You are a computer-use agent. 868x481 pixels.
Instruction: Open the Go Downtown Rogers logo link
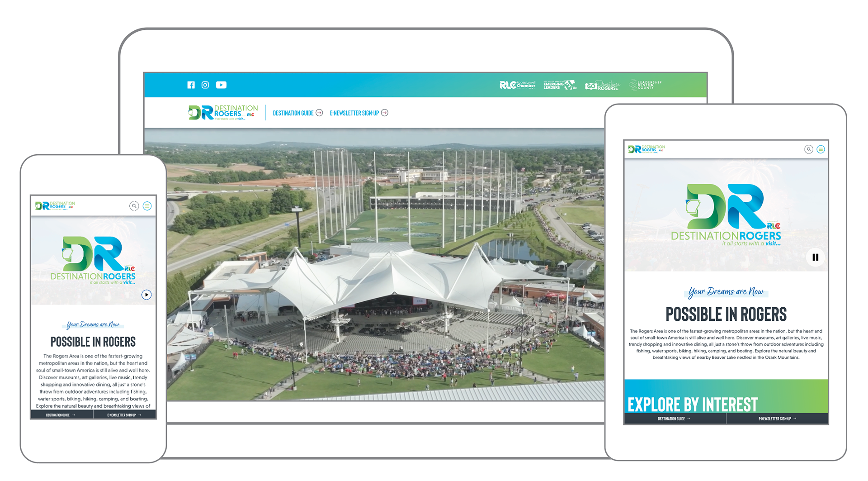(602, 85)
